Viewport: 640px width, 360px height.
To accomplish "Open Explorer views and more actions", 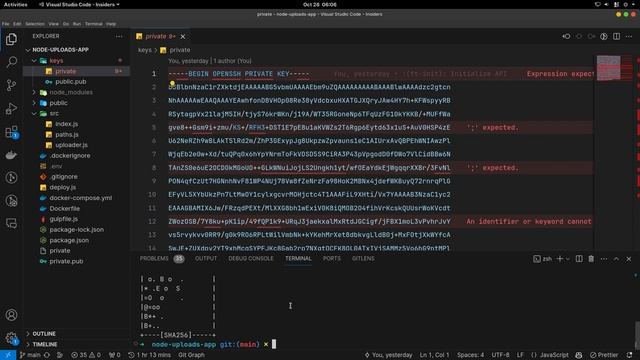I will 119,36.
